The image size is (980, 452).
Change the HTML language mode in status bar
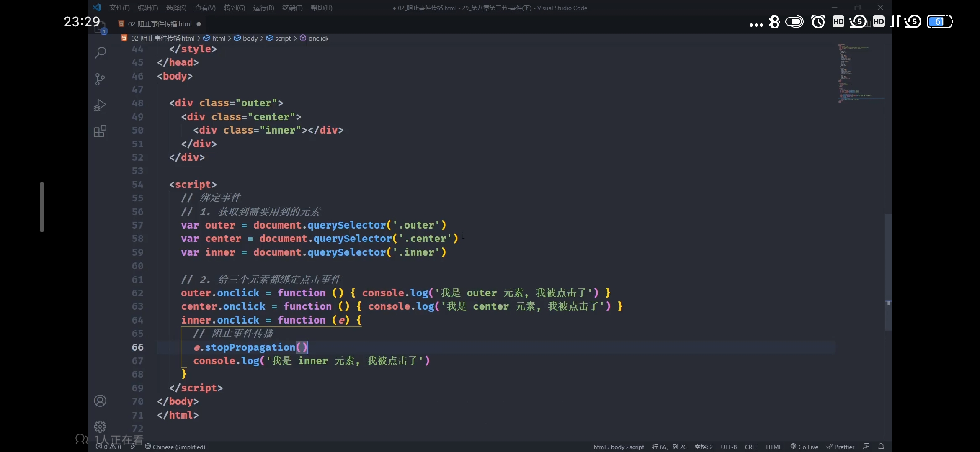[774, 447]
